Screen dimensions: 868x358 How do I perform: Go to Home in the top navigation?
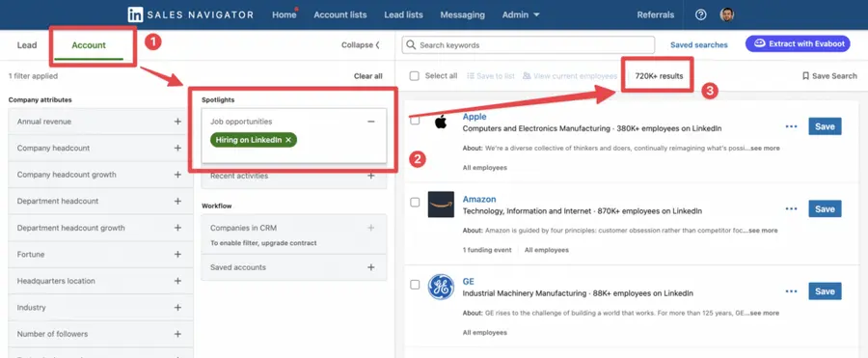point(284,15)
